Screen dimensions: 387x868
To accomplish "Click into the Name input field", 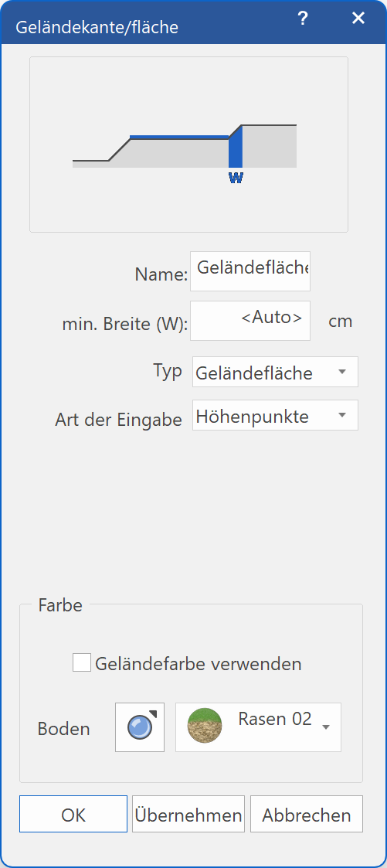I will click(x=250, y=271).
